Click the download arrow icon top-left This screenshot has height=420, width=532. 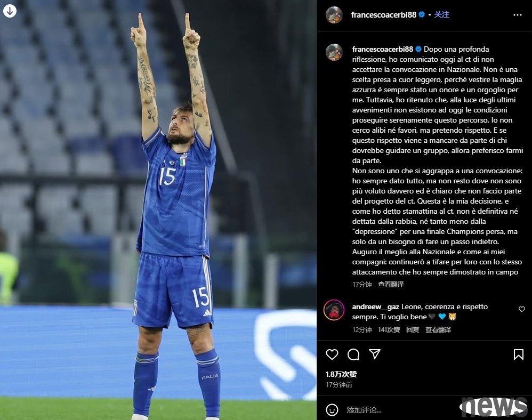[x=10, y=11]
